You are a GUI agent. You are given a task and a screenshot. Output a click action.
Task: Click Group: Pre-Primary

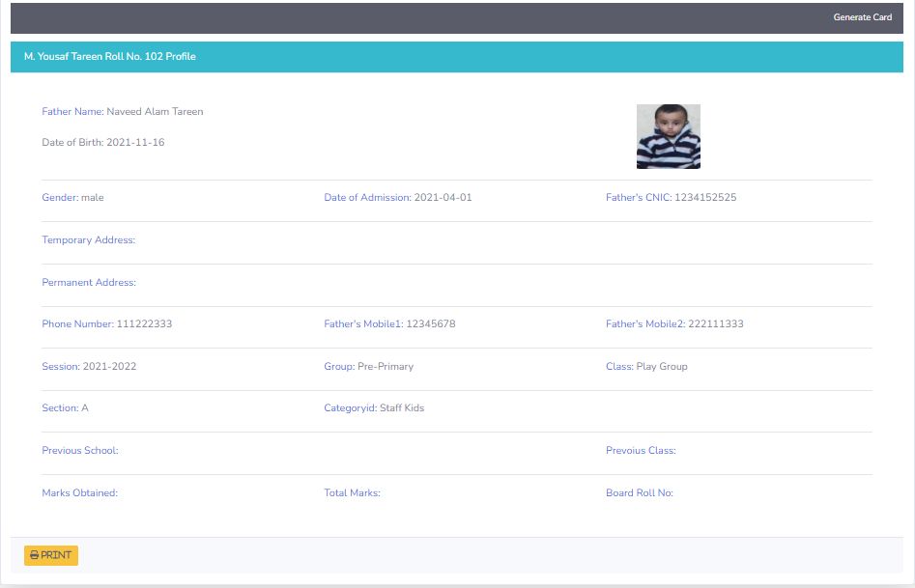tap(369, 366)
